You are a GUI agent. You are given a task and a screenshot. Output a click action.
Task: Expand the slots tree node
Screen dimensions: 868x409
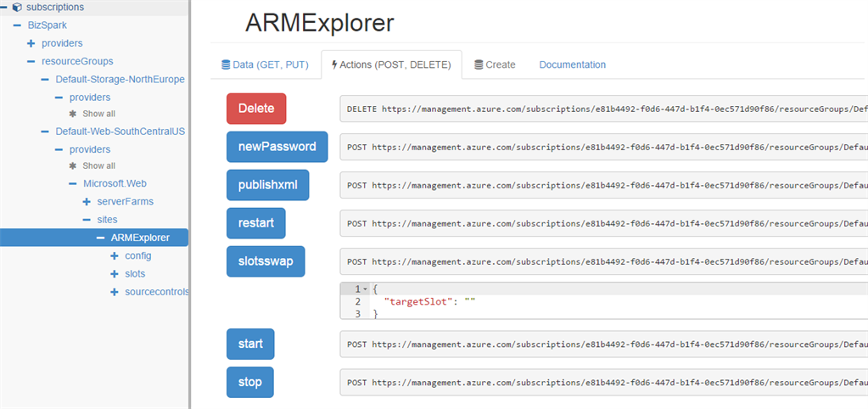114,274
